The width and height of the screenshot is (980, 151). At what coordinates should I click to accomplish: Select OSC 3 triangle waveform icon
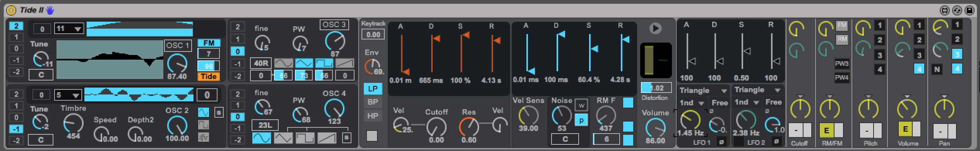tap(304, 63)
